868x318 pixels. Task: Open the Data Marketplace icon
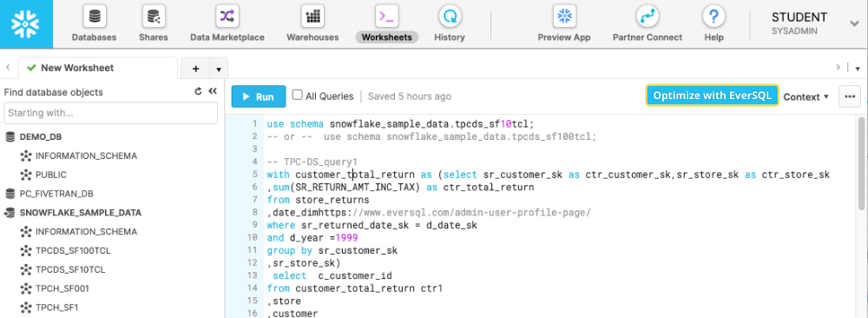(227, 16)
